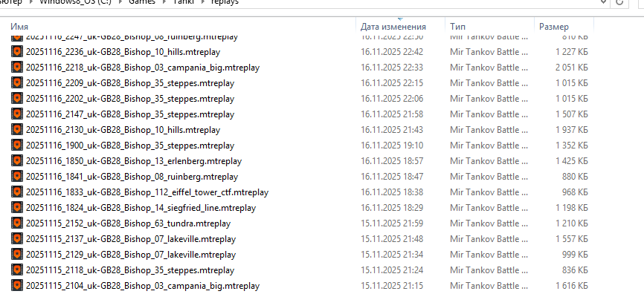Select file 20251116_2236_uk-GB28_Bishop_10_hills.mtreplay
Viewport: 644px width, 294px height.
click(123, 52)
